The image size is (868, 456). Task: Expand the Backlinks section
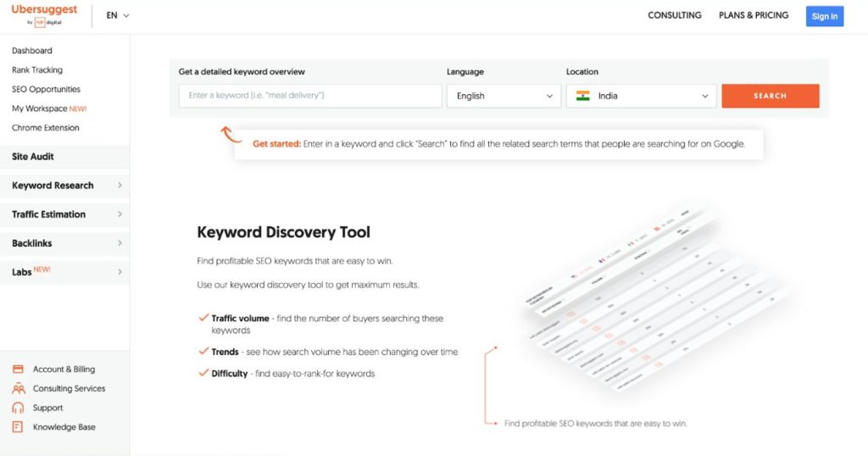(x=64, y=243)
